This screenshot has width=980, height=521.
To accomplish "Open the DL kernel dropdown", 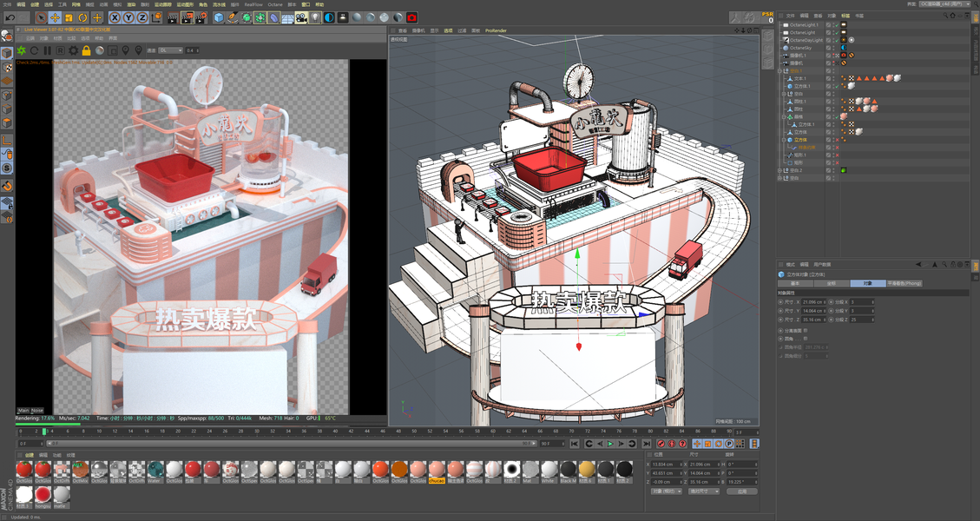I will click(x=170, y=50).
